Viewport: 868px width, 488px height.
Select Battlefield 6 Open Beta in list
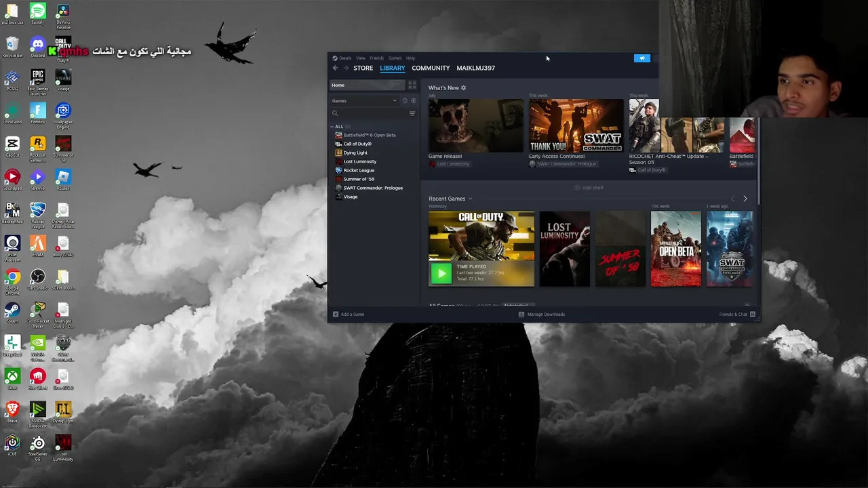(x=370, y=135)
